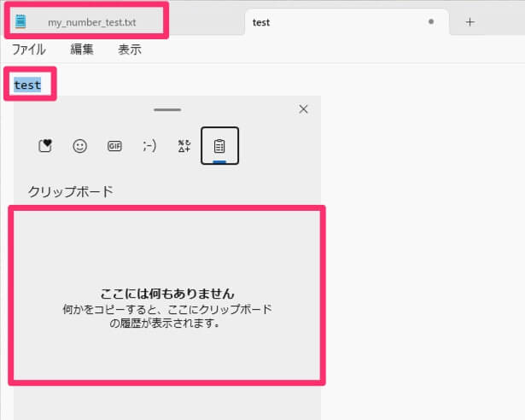Viewport: 525px width, 420px height.
Task: Grab the panel drag handle bar
Action: (x=167, y=109)
